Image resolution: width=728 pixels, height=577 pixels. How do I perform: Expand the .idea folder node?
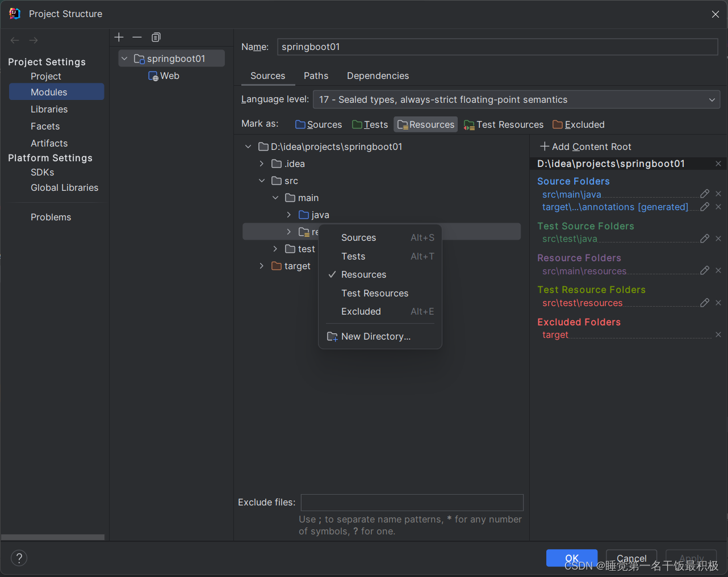tap(262, 164)
